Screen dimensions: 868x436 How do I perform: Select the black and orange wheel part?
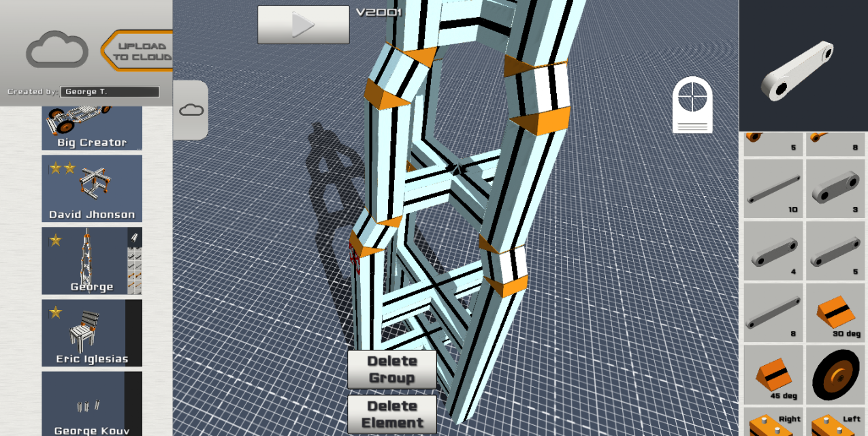(835, 375)
